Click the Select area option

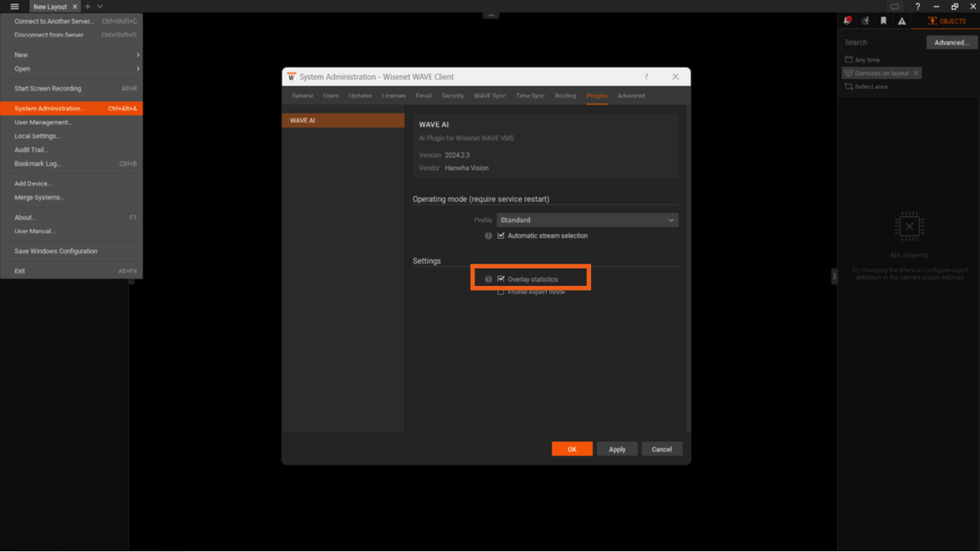(866, 86)
